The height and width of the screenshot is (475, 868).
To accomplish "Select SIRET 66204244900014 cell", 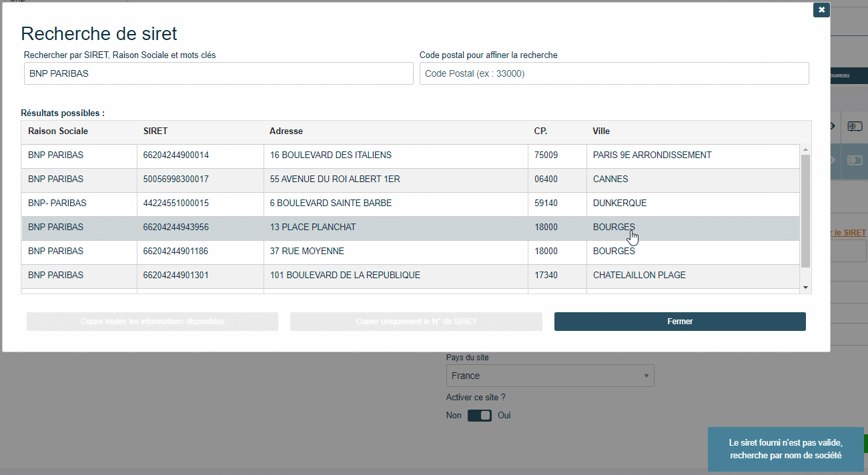I will coord(200,155).
